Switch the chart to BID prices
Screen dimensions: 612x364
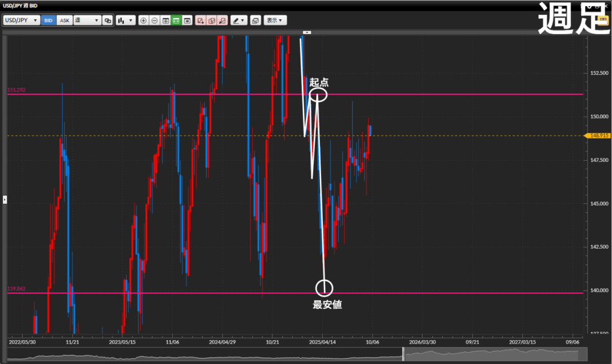pos(48,20)
